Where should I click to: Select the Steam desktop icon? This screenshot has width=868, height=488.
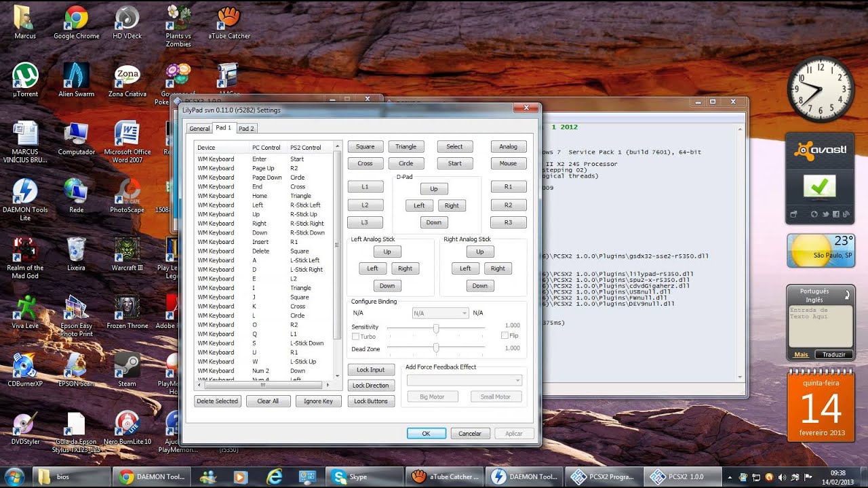click(x=127, y=370)
